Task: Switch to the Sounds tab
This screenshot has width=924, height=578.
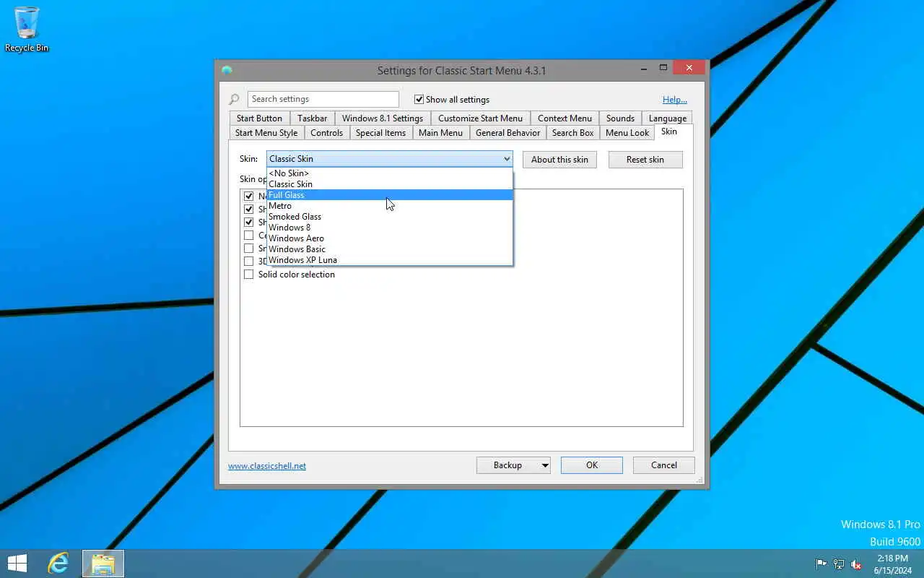Action: (x=620, y=118)
